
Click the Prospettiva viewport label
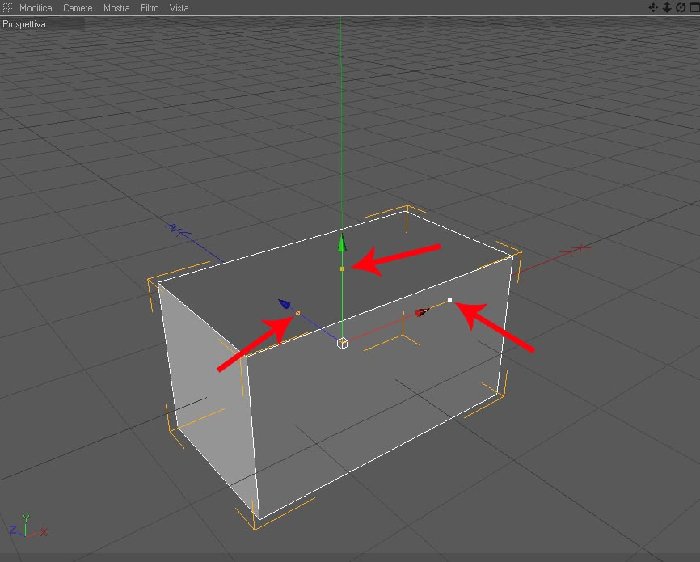[x=24, y=24]
